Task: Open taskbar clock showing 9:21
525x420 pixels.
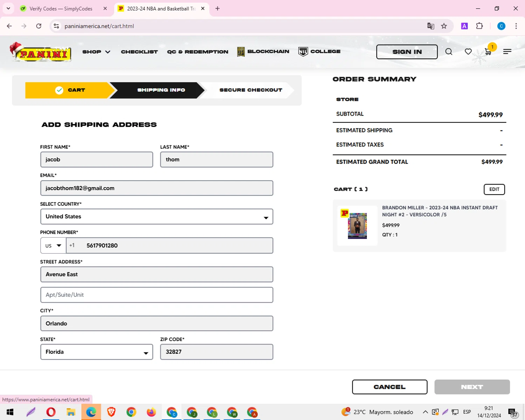Action: pyautogui.click(x=489, y=412)
